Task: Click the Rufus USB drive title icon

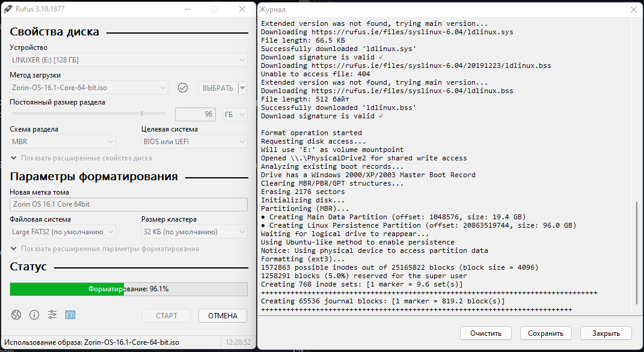Action: [7, 8]
